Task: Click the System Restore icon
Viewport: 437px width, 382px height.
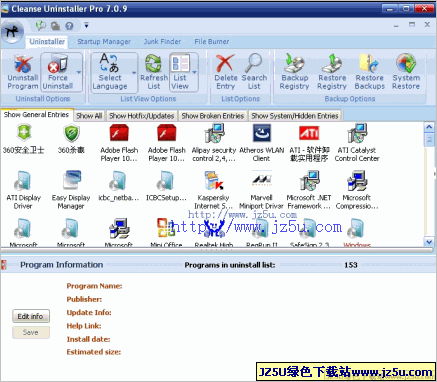Action: coord(406,63)
